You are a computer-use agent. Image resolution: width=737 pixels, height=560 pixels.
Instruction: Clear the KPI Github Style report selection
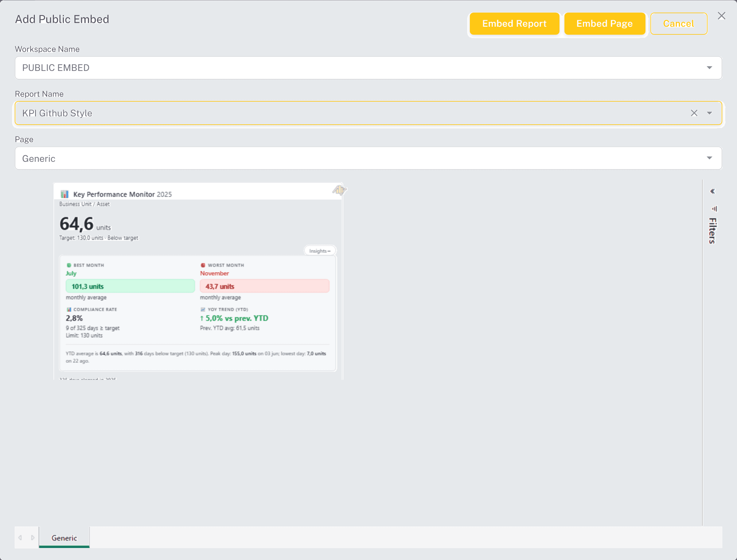694,113
